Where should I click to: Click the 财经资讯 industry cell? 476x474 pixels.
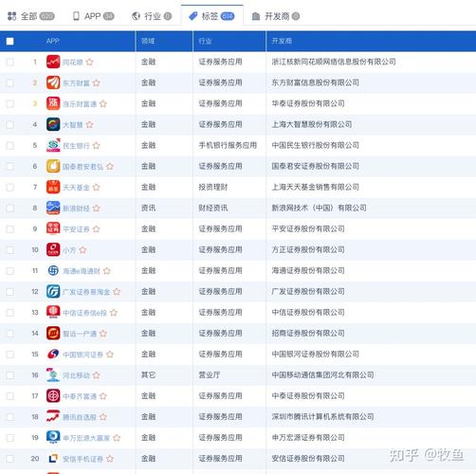(213, 208)
